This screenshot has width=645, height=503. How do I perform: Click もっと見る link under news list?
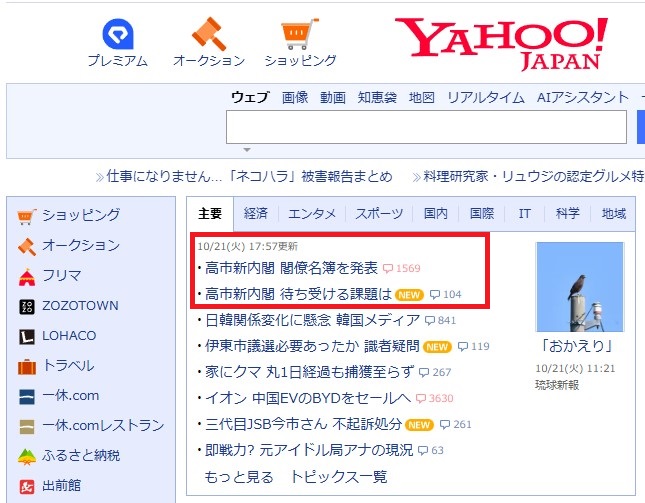239,477
